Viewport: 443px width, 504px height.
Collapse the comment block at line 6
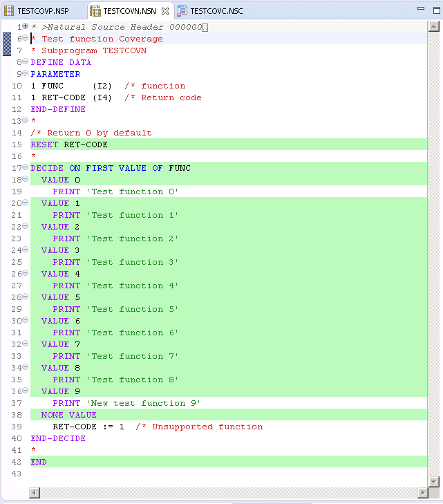(x=26, y=39)
